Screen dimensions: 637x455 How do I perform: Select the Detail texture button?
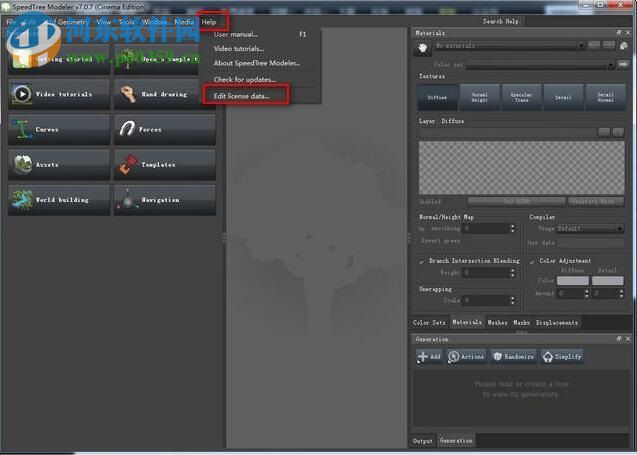pyautogui.click(x=563, y=98)
